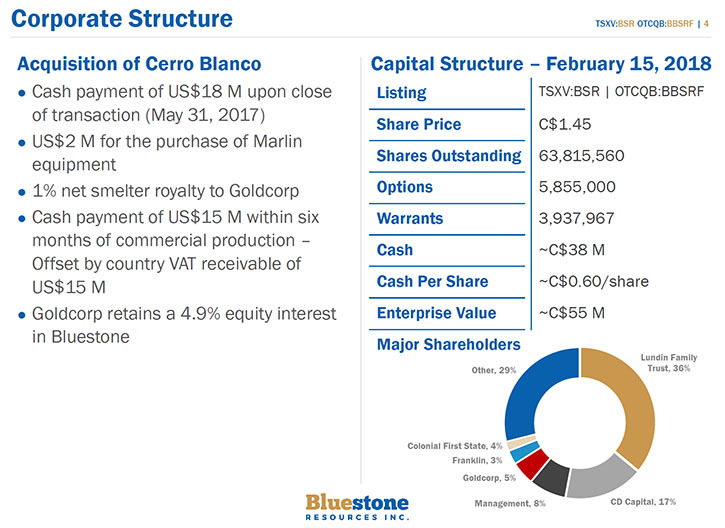Viewport: 725px width, 528px height.
Task: Click the Shares Outstanding label
Action: (x=449, y=156)
